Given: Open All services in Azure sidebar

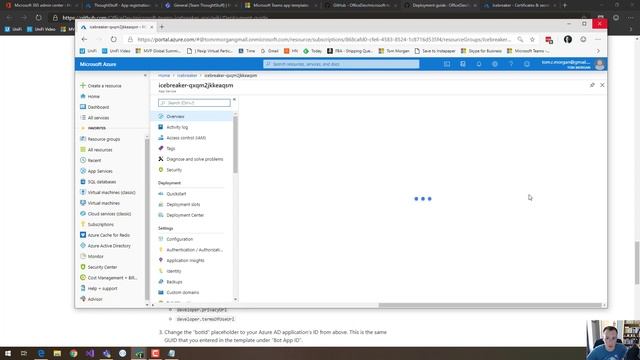Looking at the screenshot, I should (95, 118).
